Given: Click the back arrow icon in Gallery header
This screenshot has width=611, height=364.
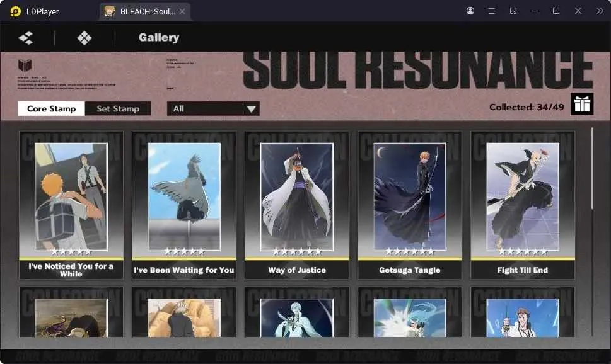Looking at the screenshot, I should [26, 38].
